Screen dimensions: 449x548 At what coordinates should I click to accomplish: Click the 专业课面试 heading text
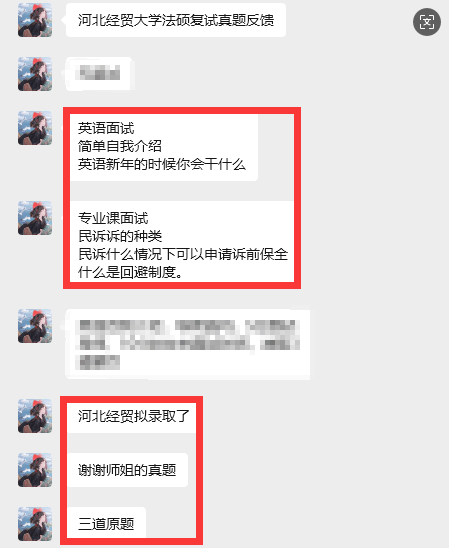[113, 218]
